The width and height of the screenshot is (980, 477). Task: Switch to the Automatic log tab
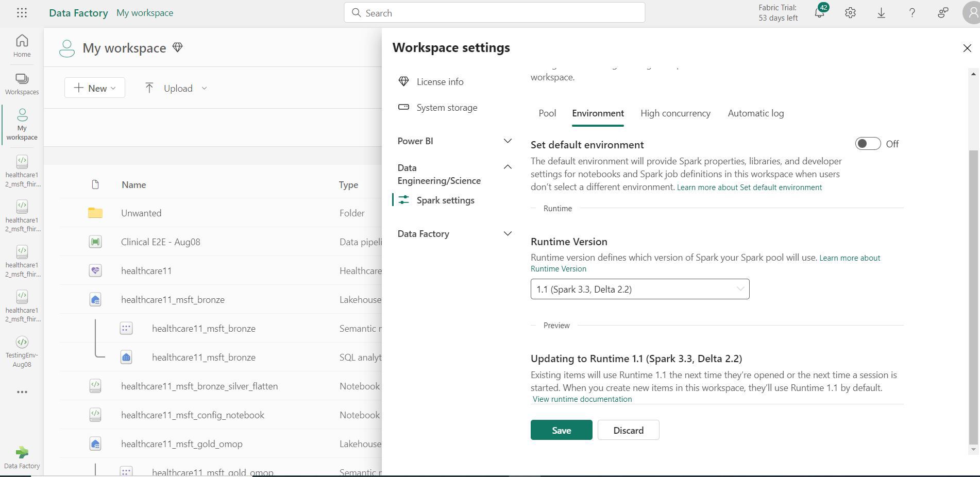click(x=756, y=113)
